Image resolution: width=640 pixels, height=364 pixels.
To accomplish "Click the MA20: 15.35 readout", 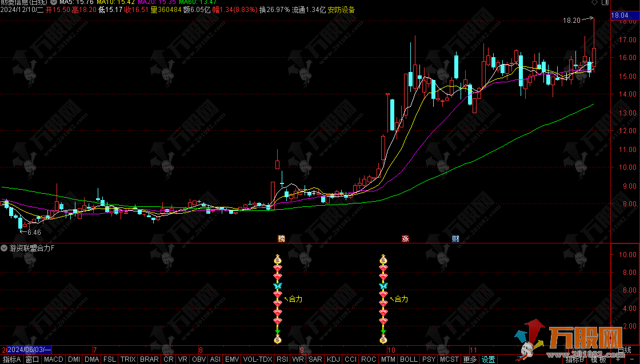I will (x=157, y=2).
